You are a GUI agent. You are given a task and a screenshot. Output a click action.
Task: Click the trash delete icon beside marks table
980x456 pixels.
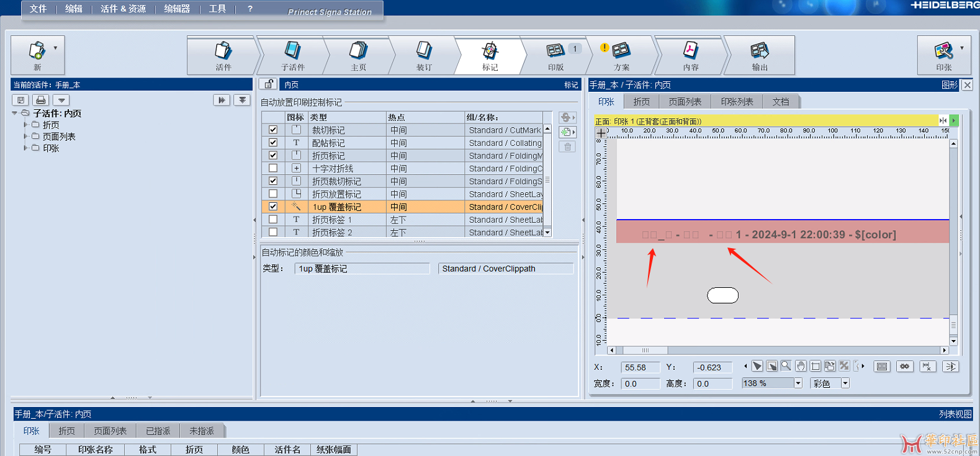567,147
